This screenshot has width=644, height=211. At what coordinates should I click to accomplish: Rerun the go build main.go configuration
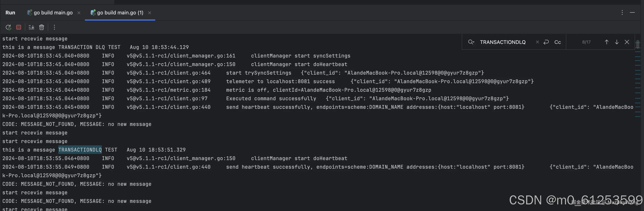8,27
